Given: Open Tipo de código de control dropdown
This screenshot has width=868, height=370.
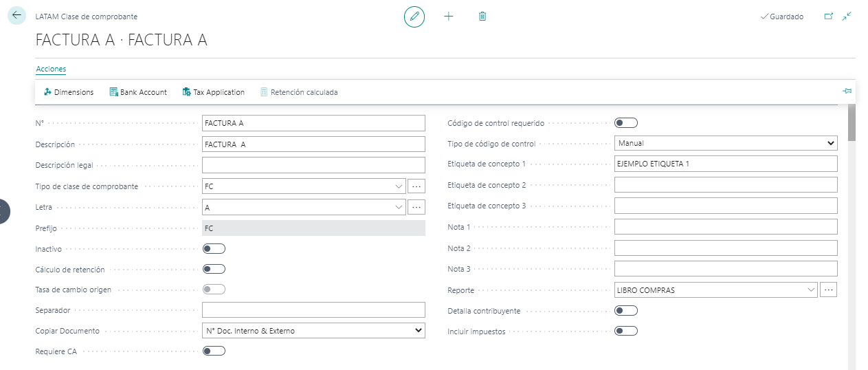Looking at the screenshot, I should (726, 143).
